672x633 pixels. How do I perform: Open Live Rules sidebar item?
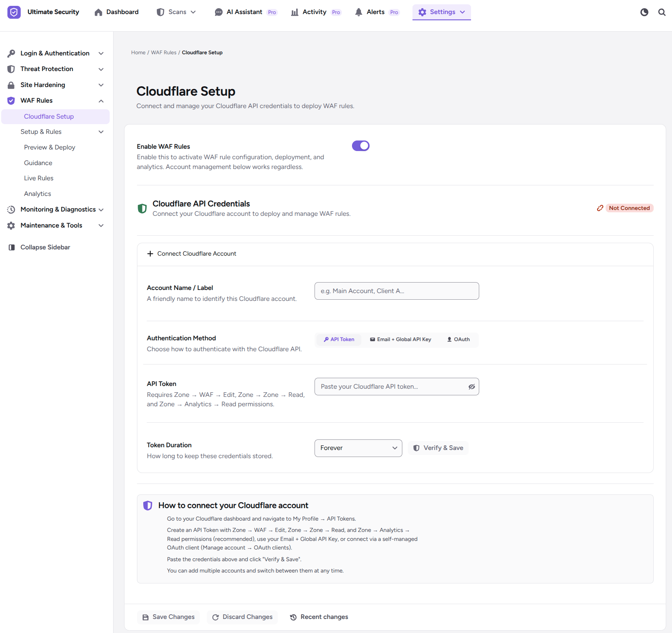39,178
